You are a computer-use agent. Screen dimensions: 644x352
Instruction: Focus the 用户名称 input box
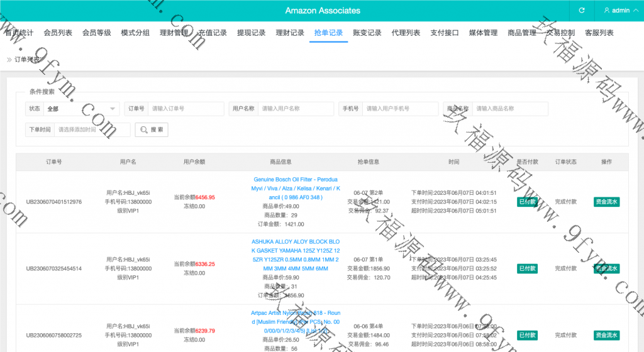[296, 109]
